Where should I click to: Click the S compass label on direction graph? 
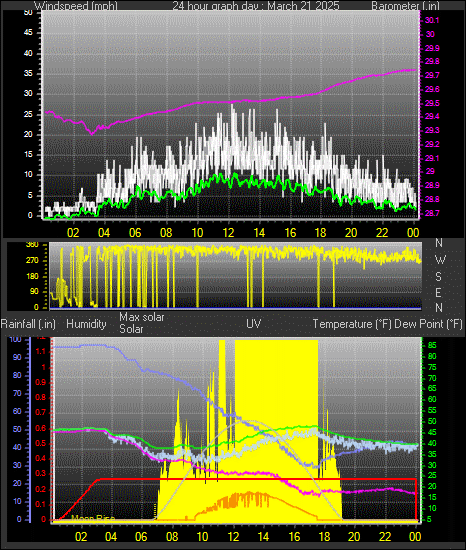[438, 277]
